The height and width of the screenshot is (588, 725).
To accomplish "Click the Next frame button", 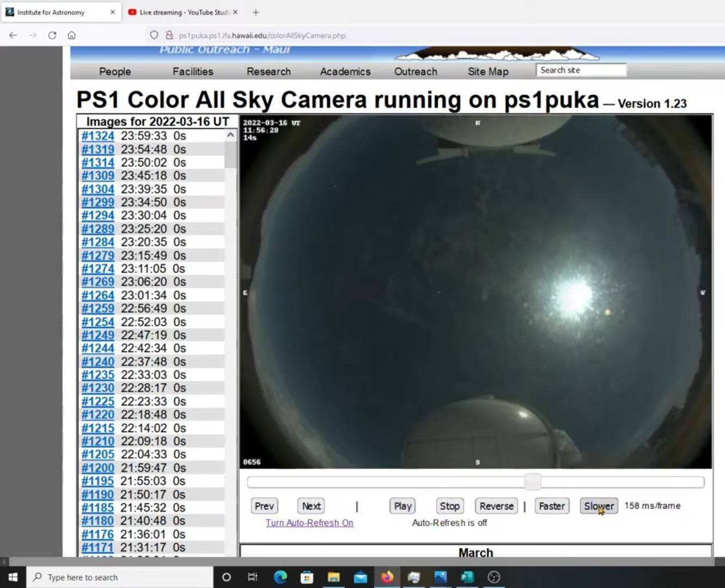I will click(311, 506).
